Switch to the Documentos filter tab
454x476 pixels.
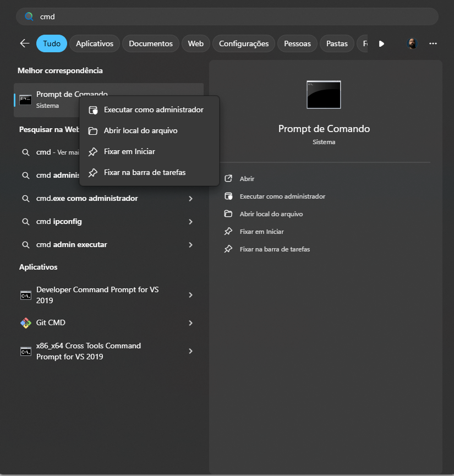[150, 43]
